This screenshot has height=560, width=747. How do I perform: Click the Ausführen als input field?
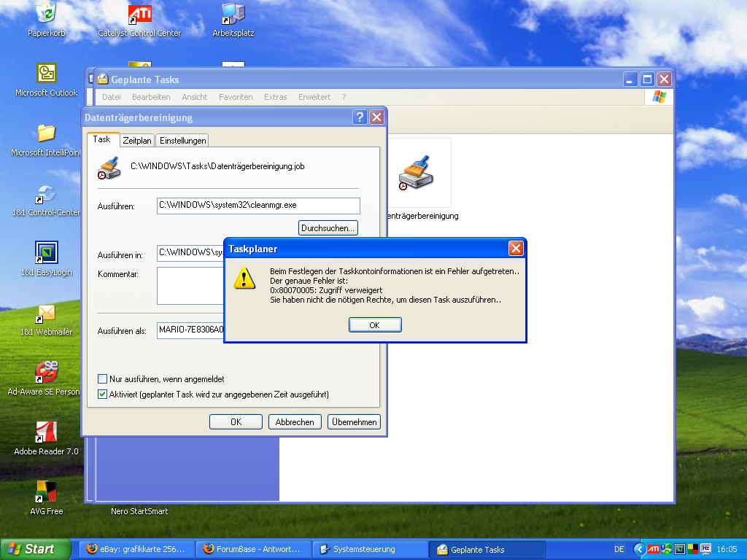click(x=190, y=330)
